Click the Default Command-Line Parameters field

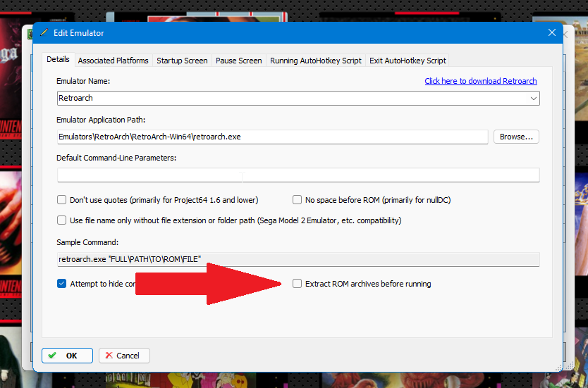(x=298, y=175)
